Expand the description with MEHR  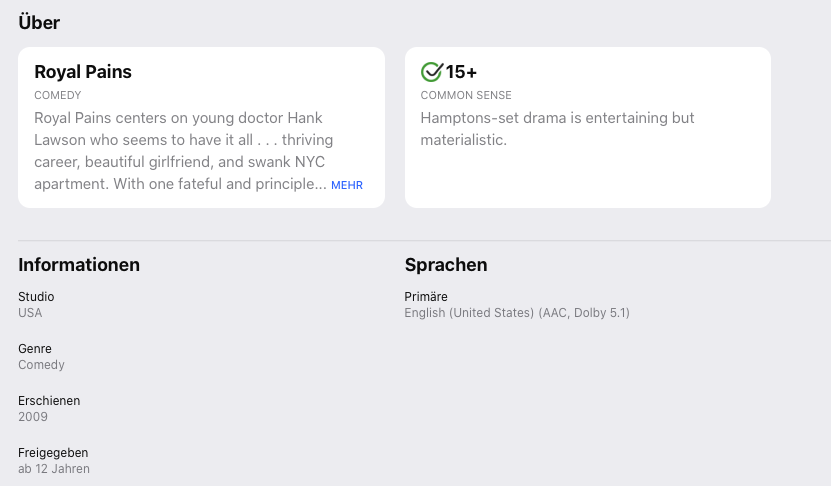click(347, 185)
